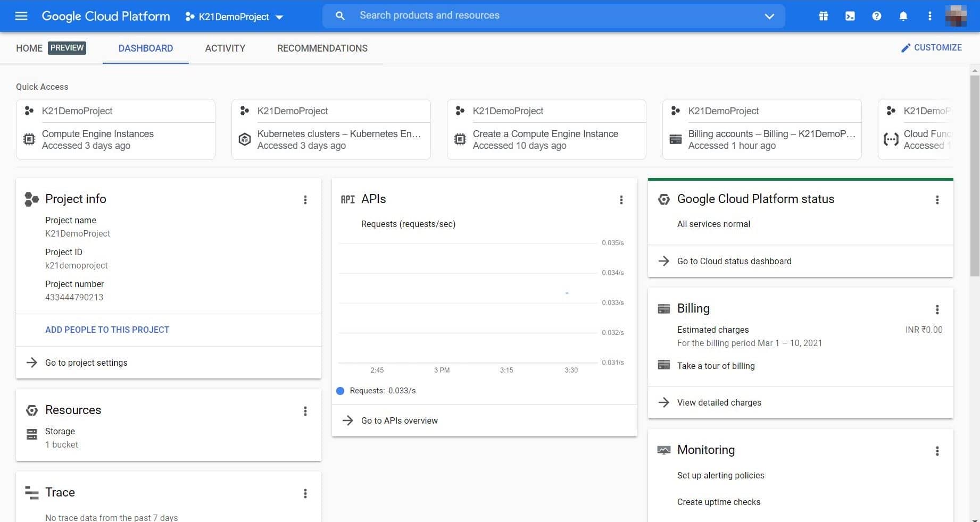
Task: Click the Trace panel icon
Action: tap(31, 492)
